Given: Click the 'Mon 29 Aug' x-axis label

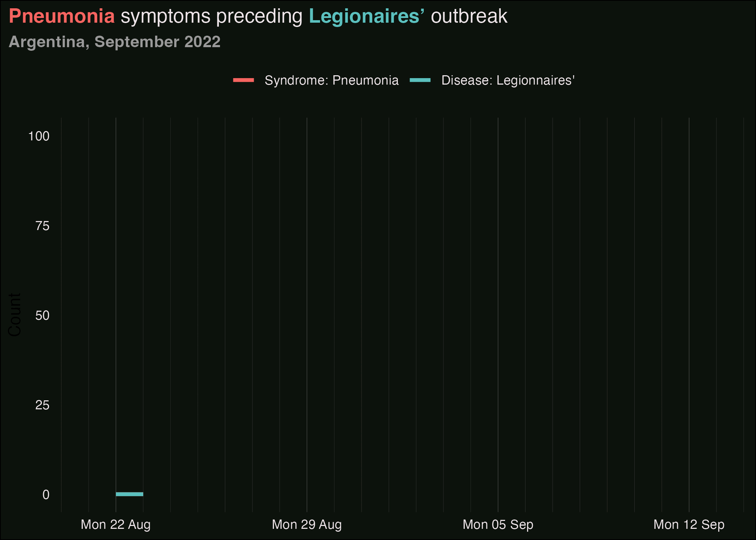Looking at the screenshot, I should point(307,525).
